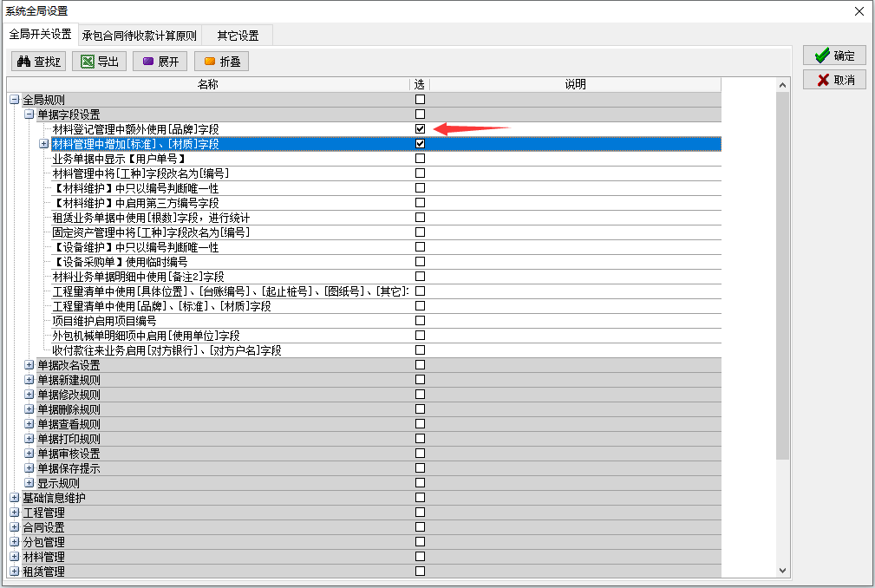Image resolution: width=875 pixels, height=588 pixels.
Task: Enable the 业务单据中显示【用户单号】 checkbox
Action: pyautogui.click(x=420, y=159)
